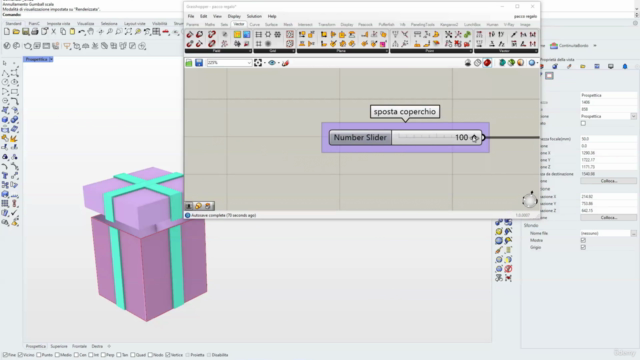Click the number slider track showing 100
The height and width of the screenshot is (360, 640).
point(436,138)
